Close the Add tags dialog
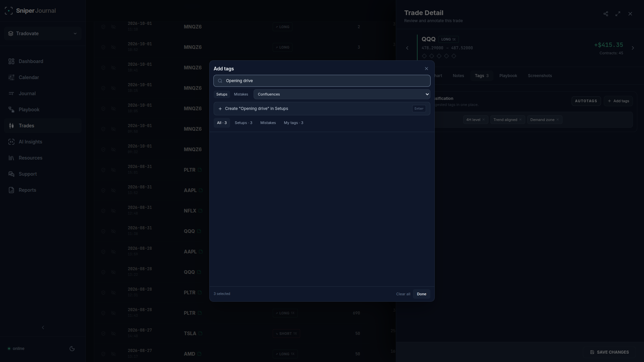Image resolution: width=644 pixels, height=362 pixels. tap(426, 69)
